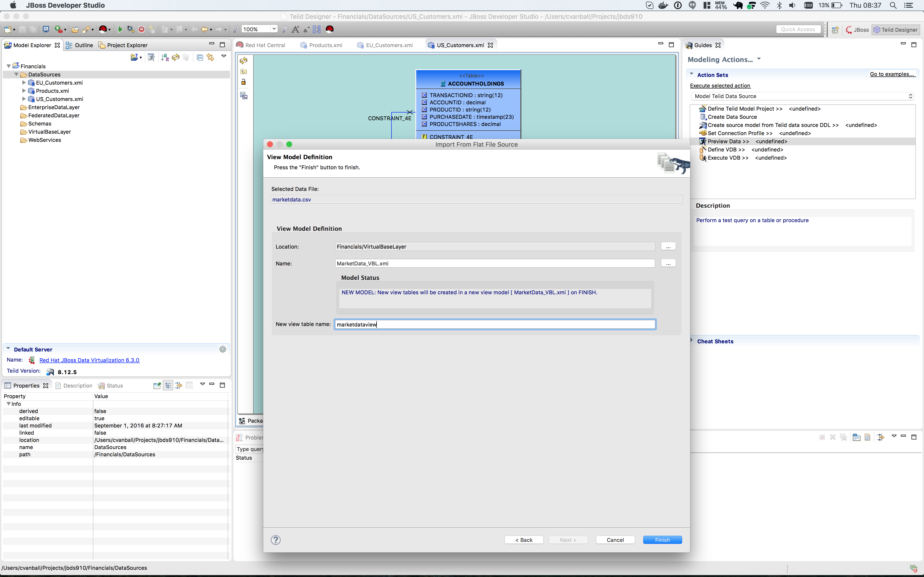
Task: Click the green Run button in toolbar
Action: point(120,29)
